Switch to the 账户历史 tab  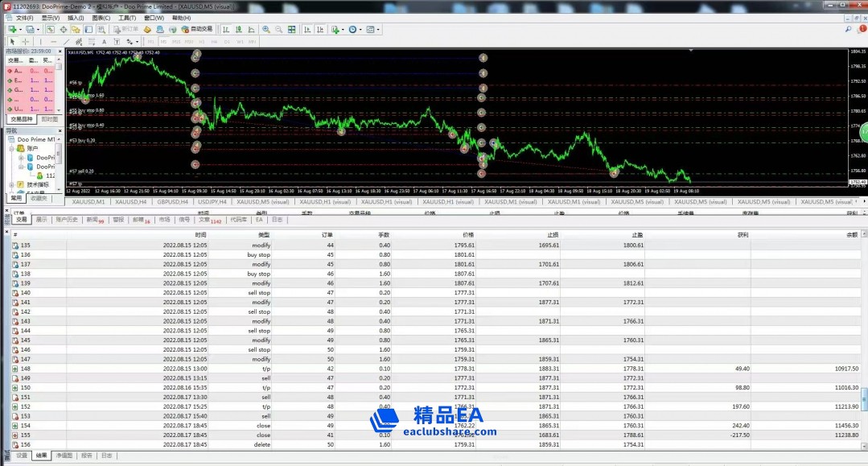pos(68,219)
